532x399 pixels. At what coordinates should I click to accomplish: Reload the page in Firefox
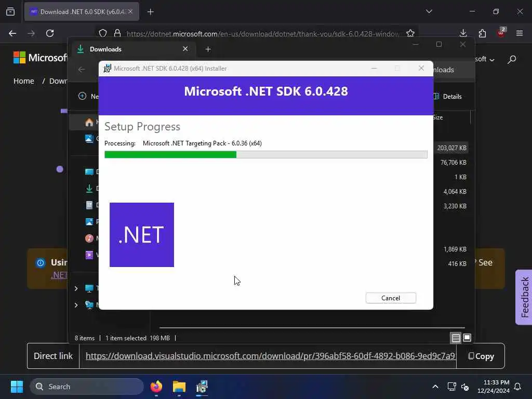pyautogui.click(x=50, y=33)
